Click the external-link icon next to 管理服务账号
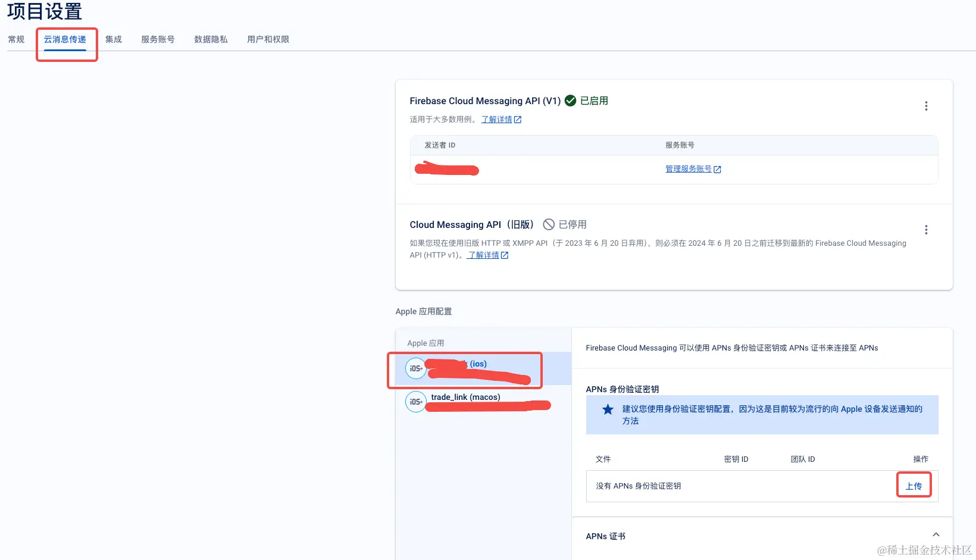This screenshot has width=976, height=560. point(717,170)
